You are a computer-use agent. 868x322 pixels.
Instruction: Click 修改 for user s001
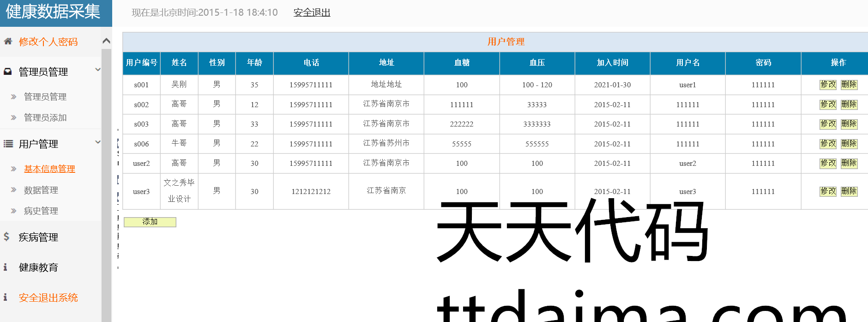pos(828,85)
